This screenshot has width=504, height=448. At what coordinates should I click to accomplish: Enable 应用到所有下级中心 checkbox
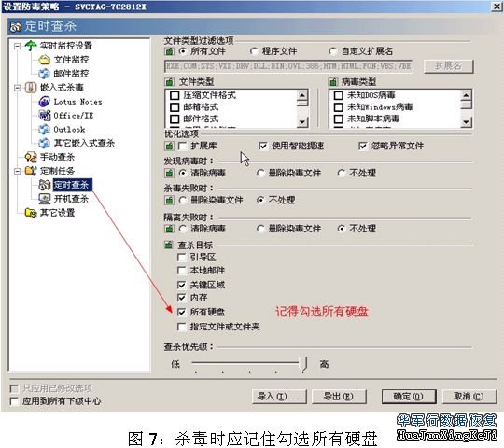[x=14, y=401]
